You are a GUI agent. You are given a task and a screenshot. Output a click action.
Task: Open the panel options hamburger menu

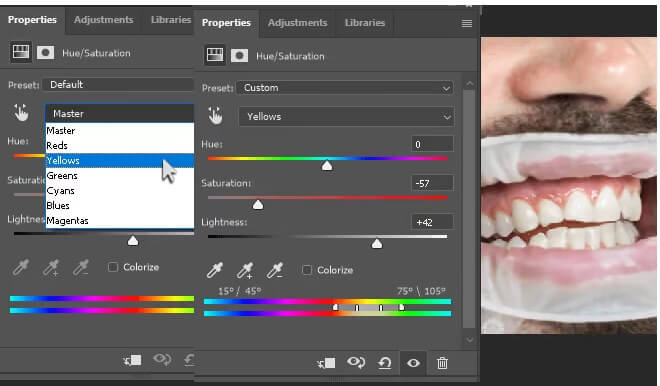click(x=466, y=23)
